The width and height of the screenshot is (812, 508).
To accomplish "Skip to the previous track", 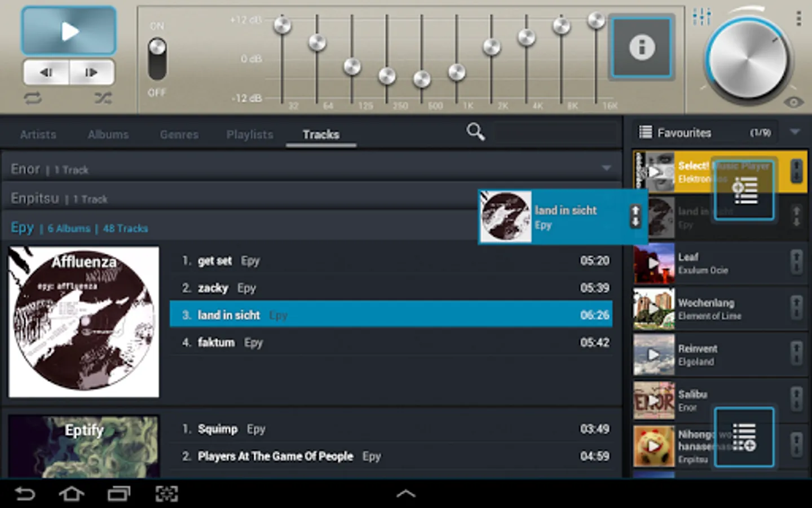I will 46,72.
